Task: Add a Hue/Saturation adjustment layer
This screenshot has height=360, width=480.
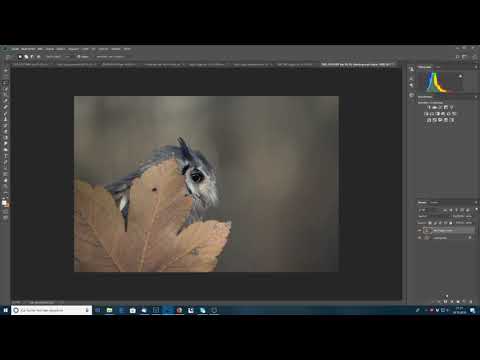Action: [426, 114]
